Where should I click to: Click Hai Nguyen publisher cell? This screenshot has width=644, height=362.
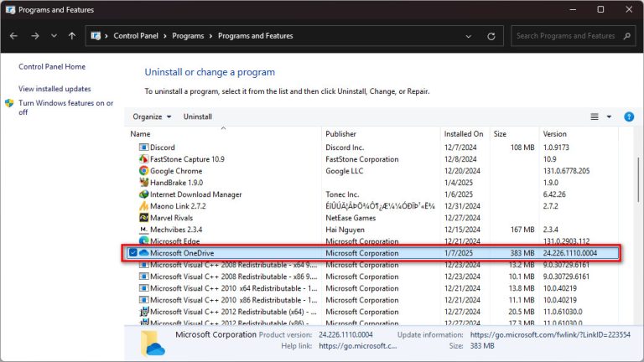pos(345,230)
